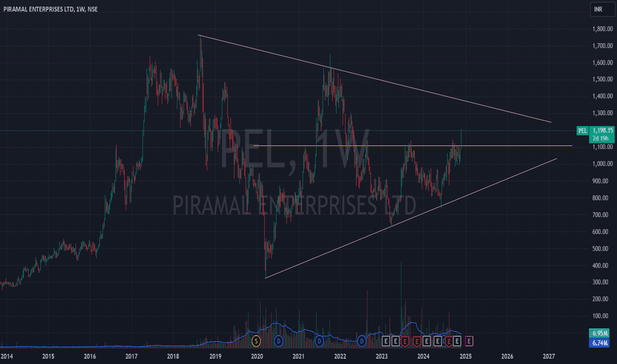Click the 2018 label on time axis

click(173, 357)
